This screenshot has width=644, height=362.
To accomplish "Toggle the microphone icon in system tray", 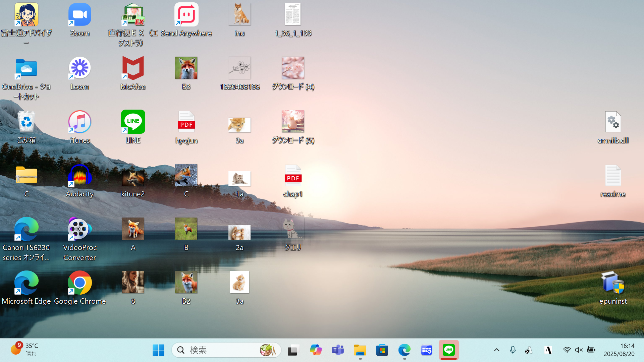I will [x=513, y=350].
